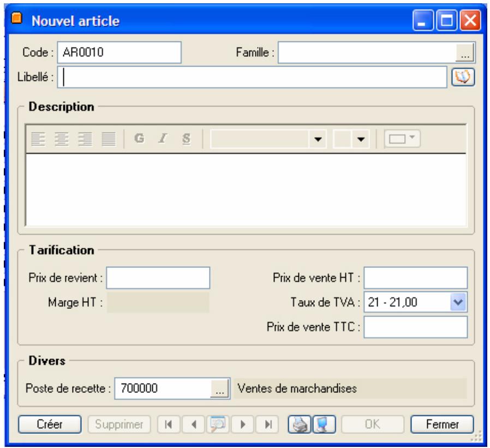Screen dimensions: 490x448
Task: Click the justify text icon
Action: [x=109, y=139]
